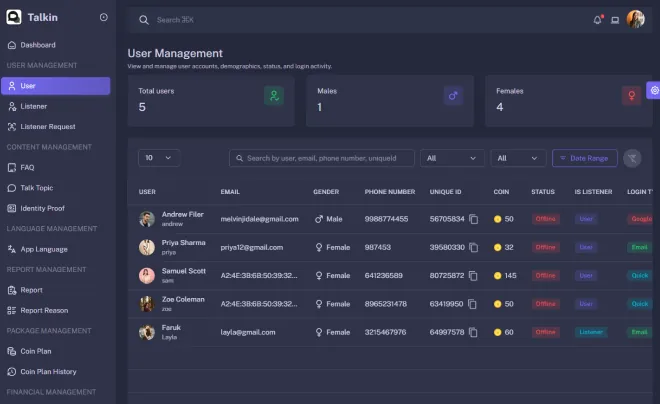This screenshot has height=404, width=660.
Task: Open App Language settings
Action: (x=56, y=249)
